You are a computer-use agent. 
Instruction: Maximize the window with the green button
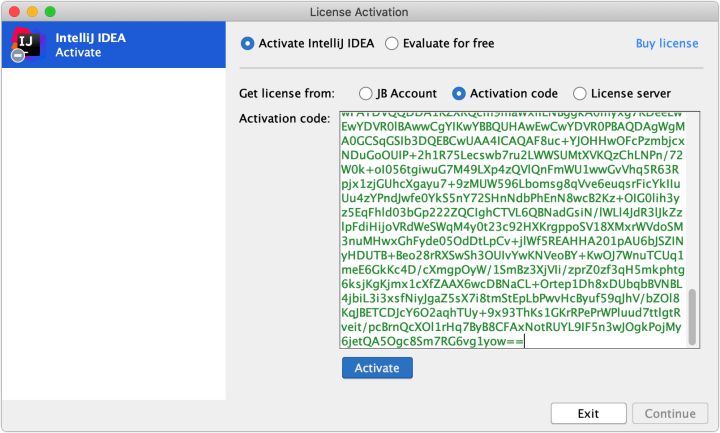click(49, 11)
